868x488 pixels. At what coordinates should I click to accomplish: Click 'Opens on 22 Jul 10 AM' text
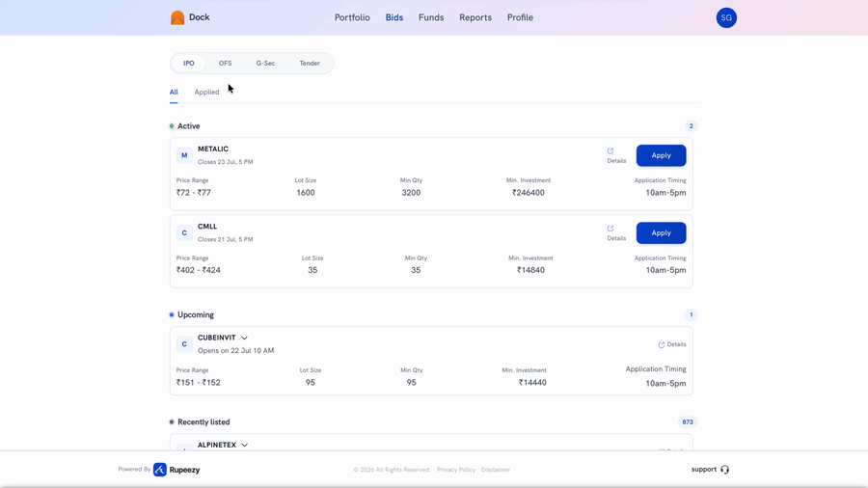236,351
